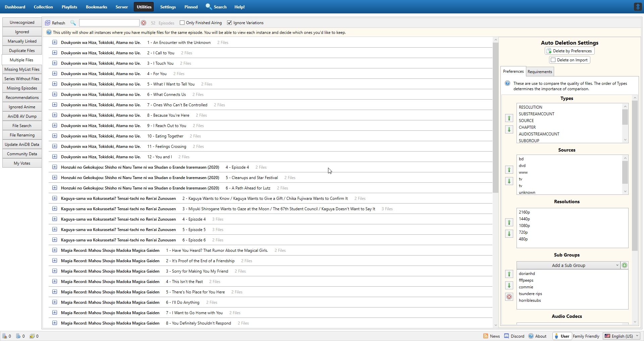This screenshot has height=341, width=644.
Task: Expand Honzuki no Gekokujou episode 4 row
Action: pyautogui.click(x=55, y=167)
